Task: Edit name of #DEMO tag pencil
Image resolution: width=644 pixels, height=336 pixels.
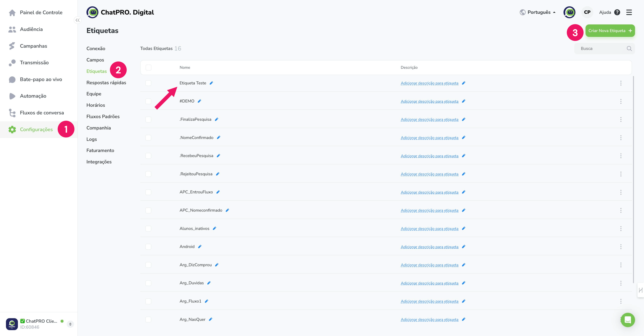Action: click(199, 101)
